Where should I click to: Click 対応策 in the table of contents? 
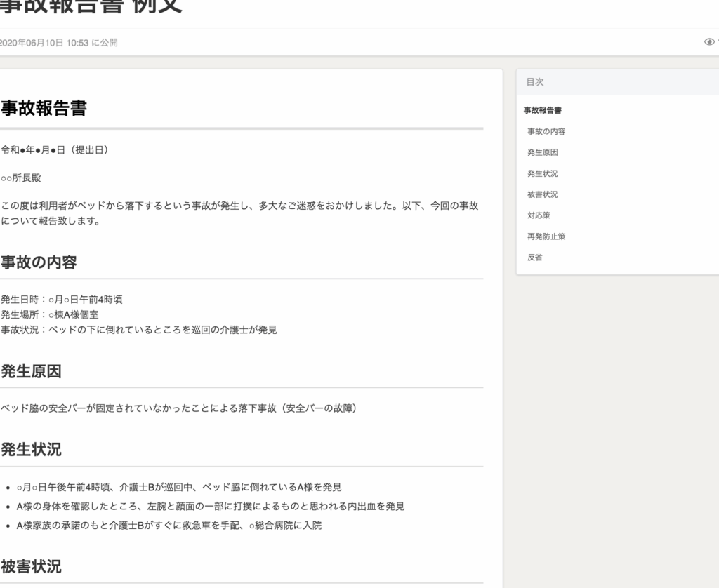(x=539, y=215)
